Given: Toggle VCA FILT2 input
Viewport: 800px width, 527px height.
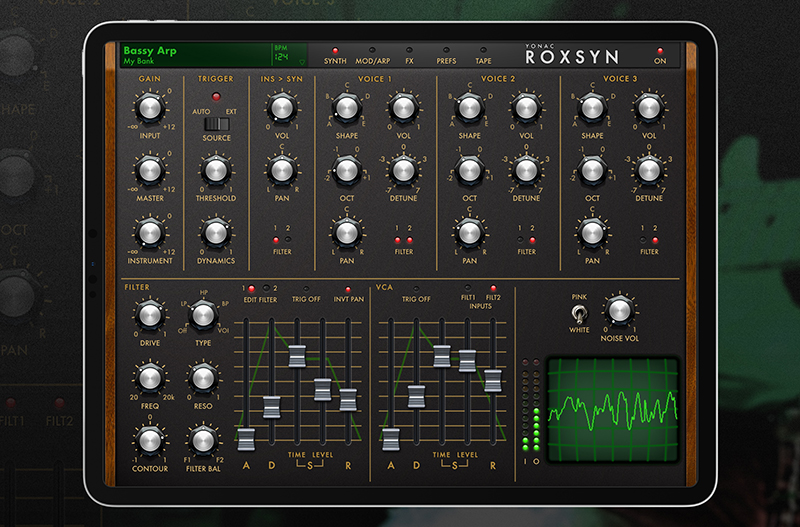Looking at the screenshot, I should [493, 288].
